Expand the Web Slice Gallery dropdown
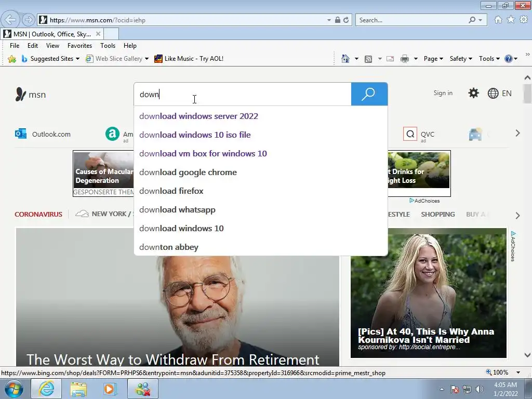This screenshot has width=532, height=399. click(147, 59)
